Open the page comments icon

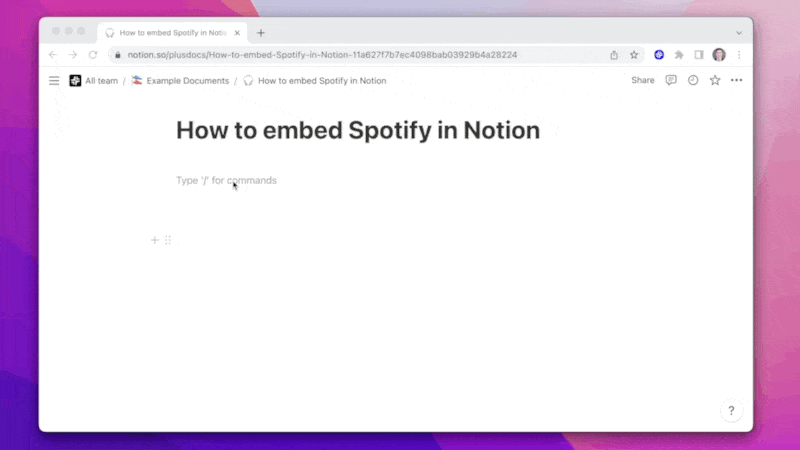click(x=671, y=80)
